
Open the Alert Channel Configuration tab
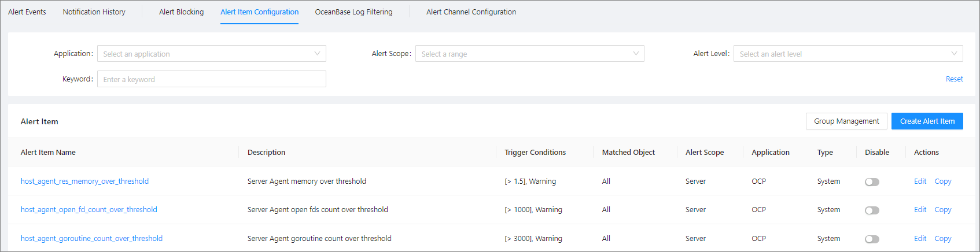click(x=471, y=12)
